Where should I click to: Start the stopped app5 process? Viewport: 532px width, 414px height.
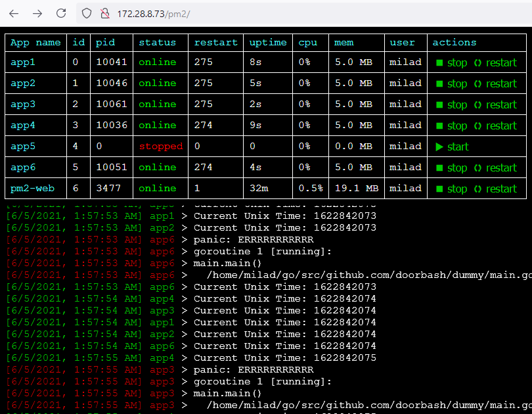click(x=452, y=147)
